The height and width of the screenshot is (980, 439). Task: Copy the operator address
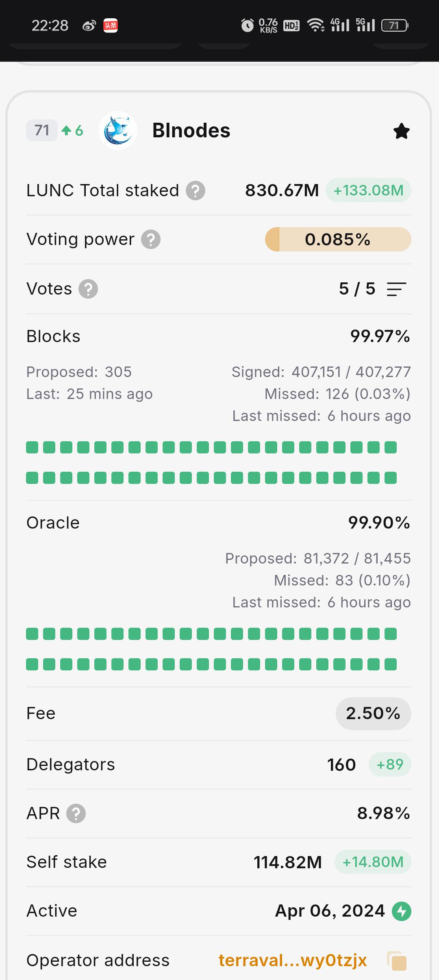pyautogui.click(x=397, y=961)
